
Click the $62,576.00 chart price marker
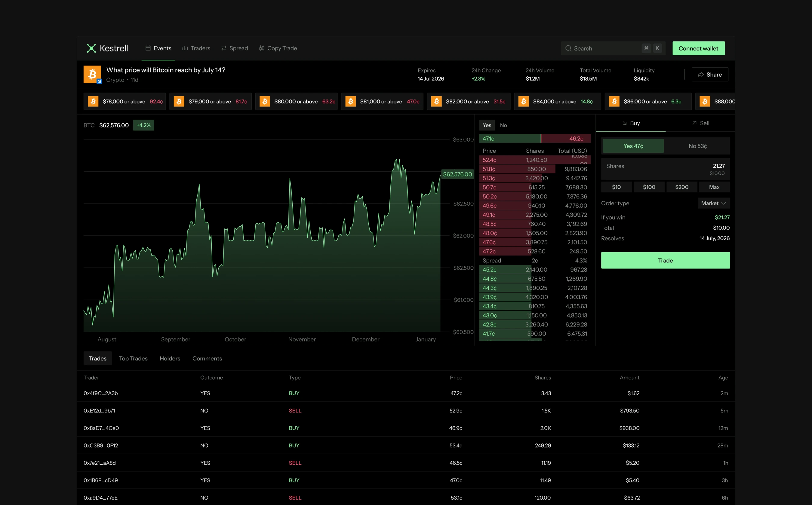point(457,174)
